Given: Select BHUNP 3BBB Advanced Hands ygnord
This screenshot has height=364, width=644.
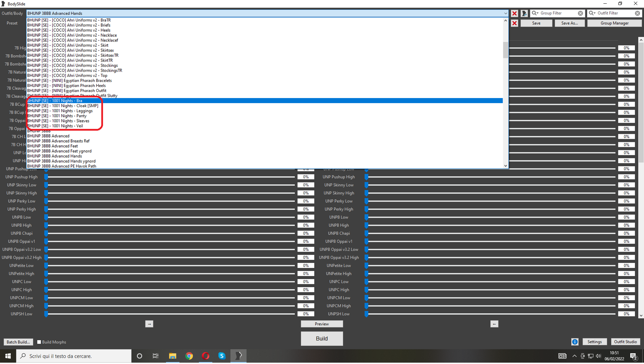Looking at the screenshot, I should pyautogui.click(x=265, y=161).
